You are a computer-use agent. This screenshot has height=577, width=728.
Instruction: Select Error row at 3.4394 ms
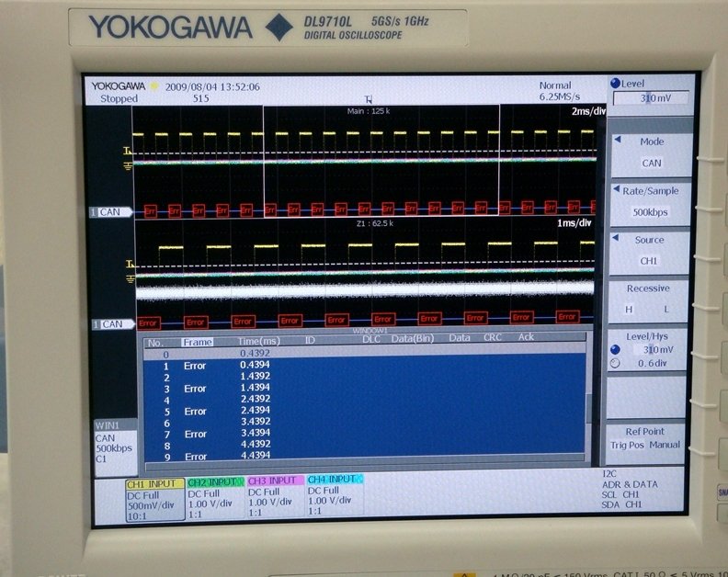(x=365, y=433)
